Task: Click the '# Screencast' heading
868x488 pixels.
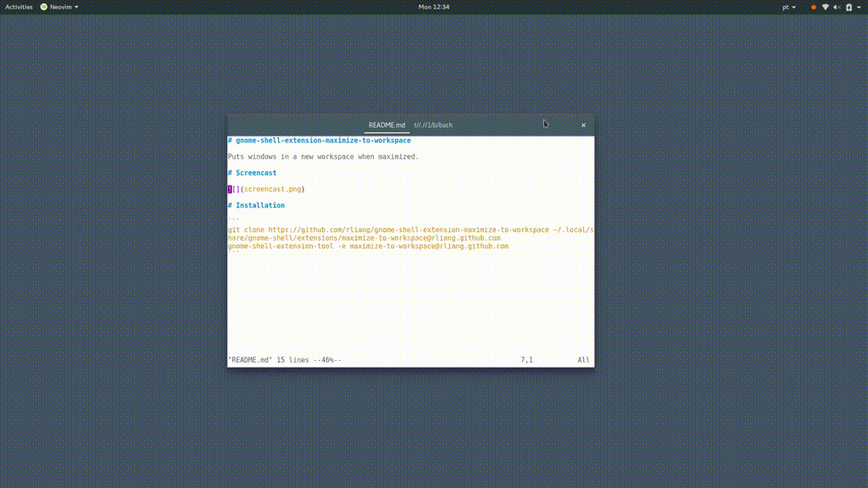Action: tap(252, 173)
